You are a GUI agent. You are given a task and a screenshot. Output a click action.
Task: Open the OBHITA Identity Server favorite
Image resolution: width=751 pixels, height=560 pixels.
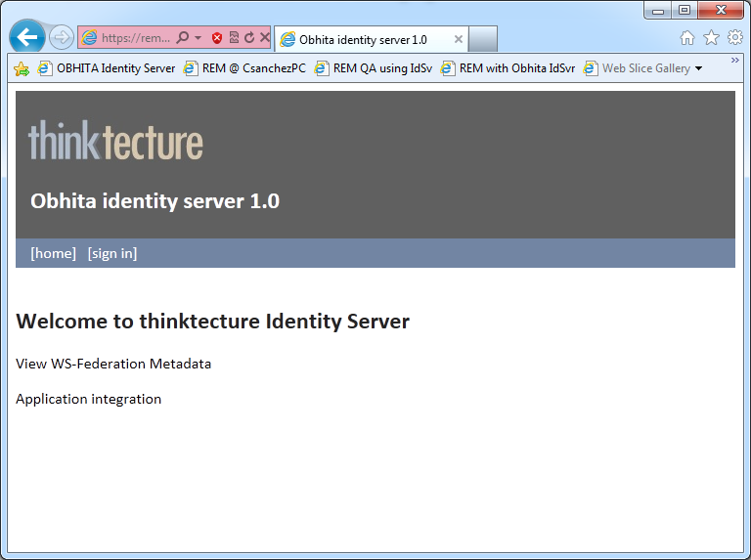pyautogui.click(x=107, y=68)
